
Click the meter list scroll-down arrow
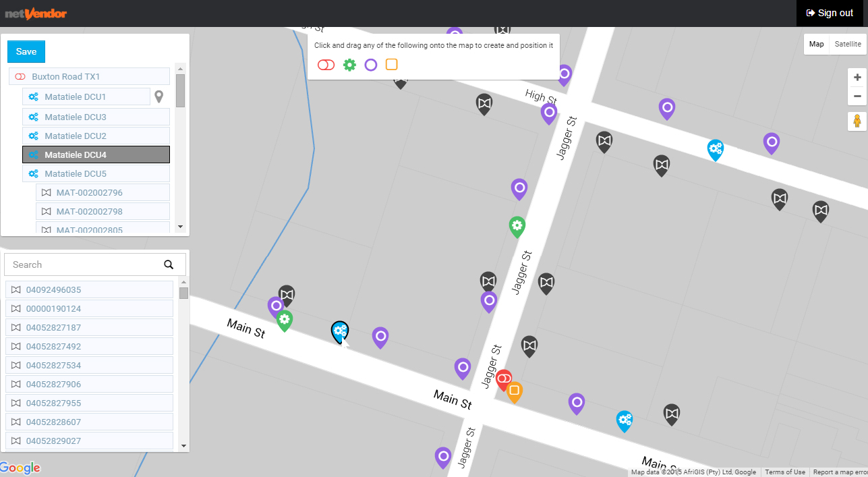tap(183, 446)
